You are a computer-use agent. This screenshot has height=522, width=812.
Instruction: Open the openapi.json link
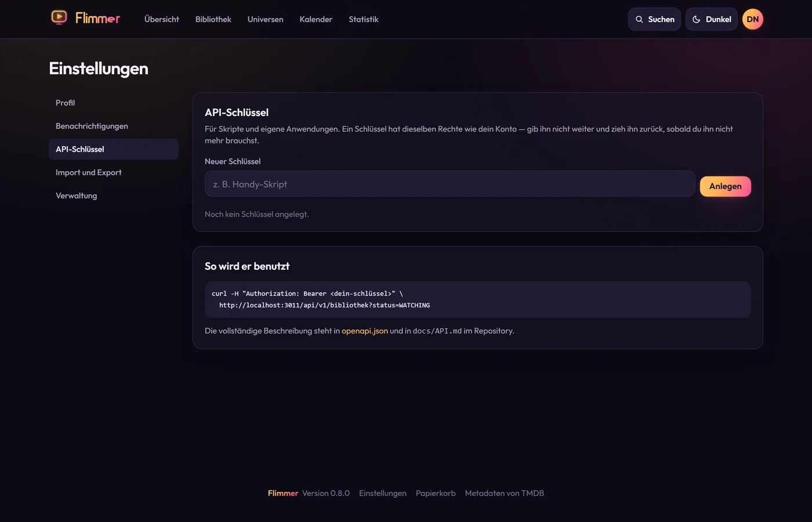[x=365, y=331]
